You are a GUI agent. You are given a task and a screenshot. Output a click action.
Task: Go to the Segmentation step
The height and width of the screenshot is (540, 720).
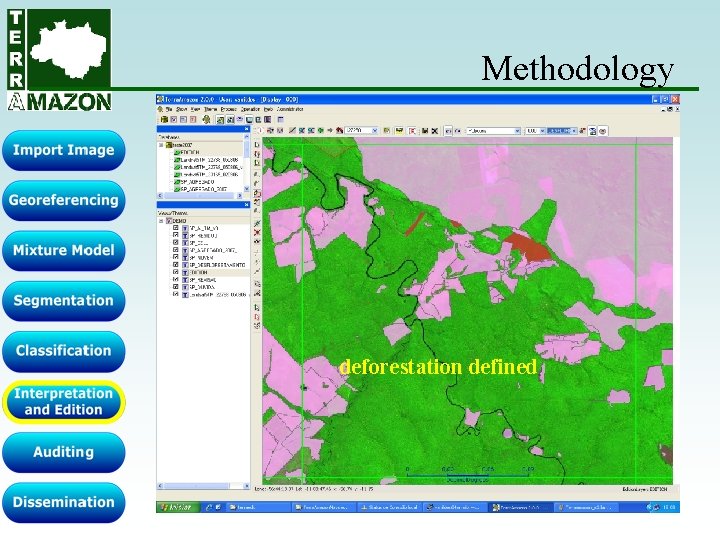(63, 301)
